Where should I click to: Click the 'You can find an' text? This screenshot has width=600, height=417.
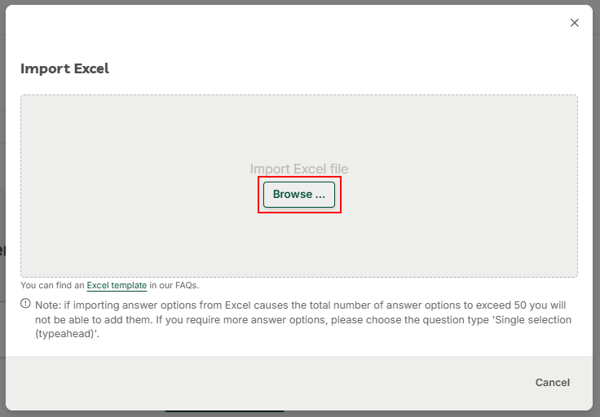point(52,285)
